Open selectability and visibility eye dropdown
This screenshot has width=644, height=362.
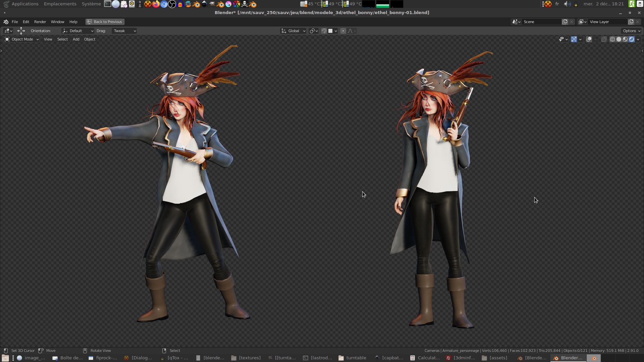click(563, 39)
